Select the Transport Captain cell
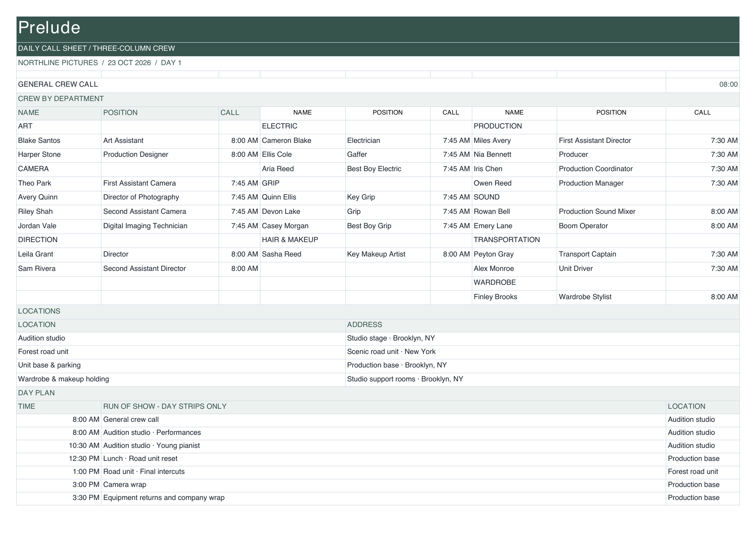This screenshot has width=756, height=535. coord(611,254)
